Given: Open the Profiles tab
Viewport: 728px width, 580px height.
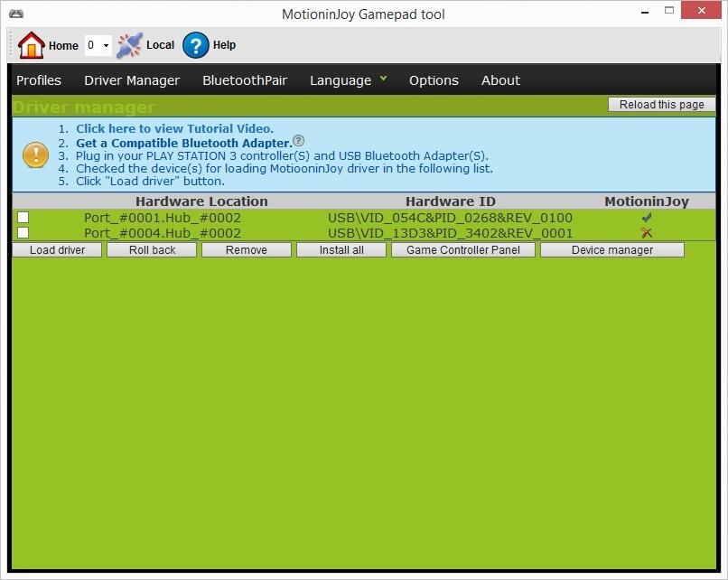Looking at the screenshot, I should [x=39, y=80].
